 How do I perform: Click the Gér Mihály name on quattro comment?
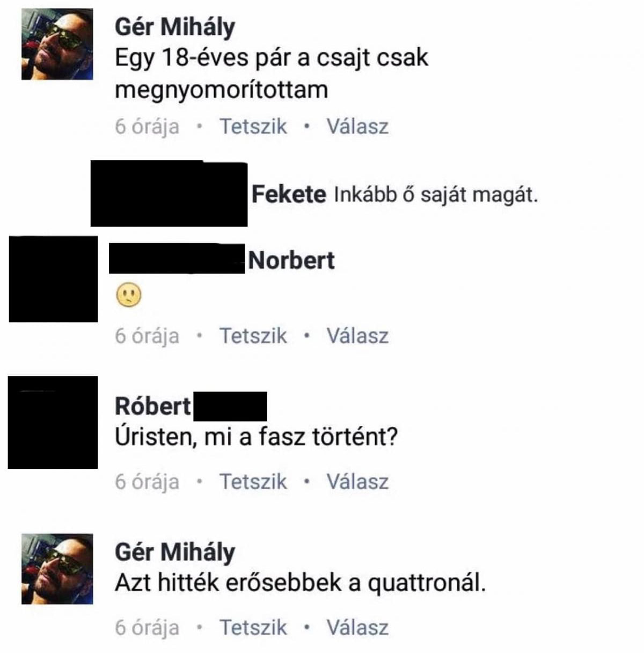175,552
